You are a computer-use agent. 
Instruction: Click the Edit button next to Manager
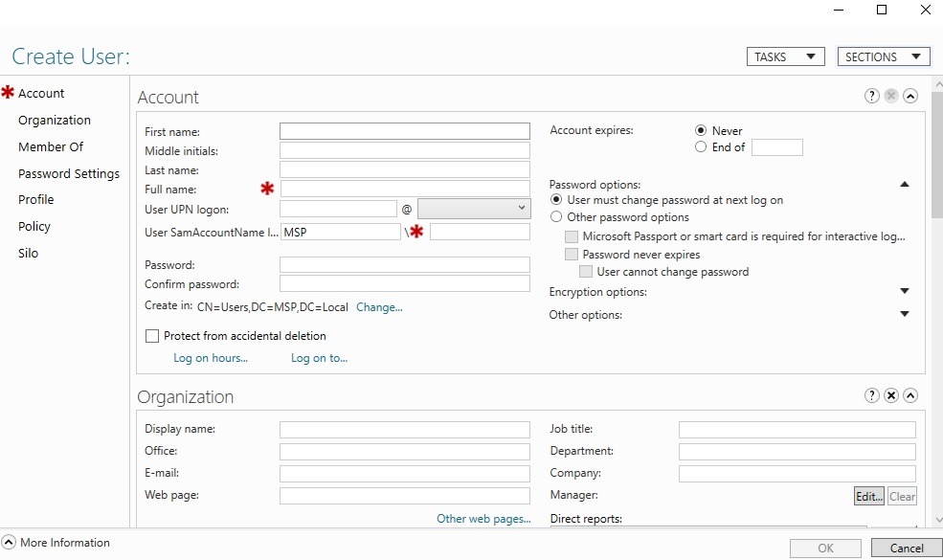pyautogui.click(x=867, y=496)
